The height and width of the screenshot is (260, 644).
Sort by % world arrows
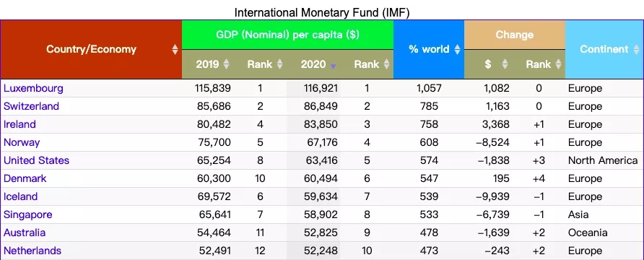coord(457,50)
